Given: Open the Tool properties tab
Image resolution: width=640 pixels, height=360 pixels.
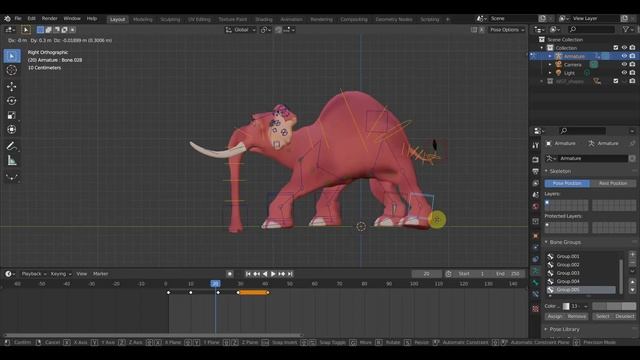Looking at the screenshot, I should (536, 146).
